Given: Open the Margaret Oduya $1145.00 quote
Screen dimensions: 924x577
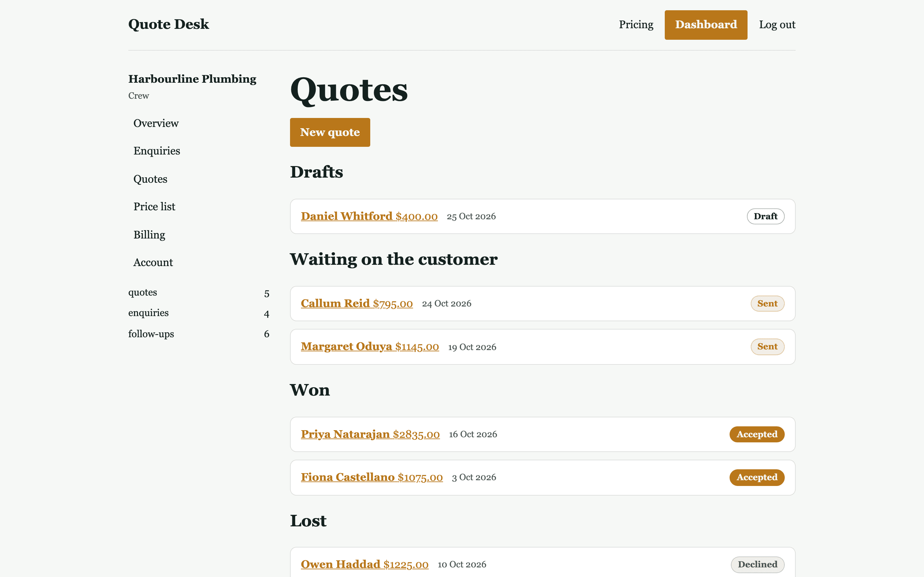Looking at the screenshot, I should point(370,347).
